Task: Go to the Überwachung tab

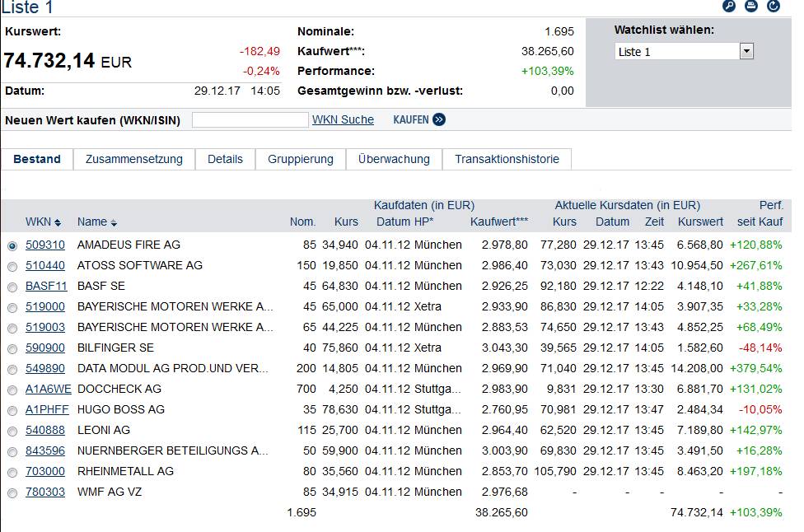Action: tap(394, 159)
